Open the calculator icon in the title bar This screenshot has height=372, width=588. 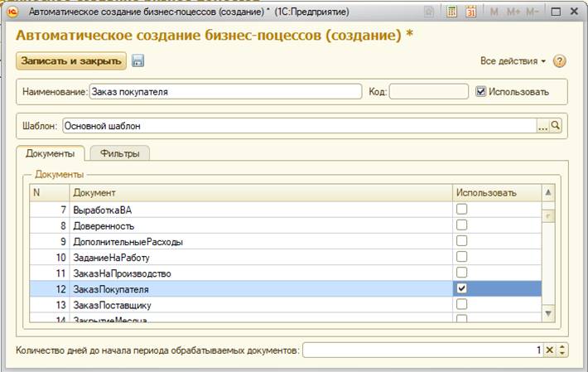452,12
